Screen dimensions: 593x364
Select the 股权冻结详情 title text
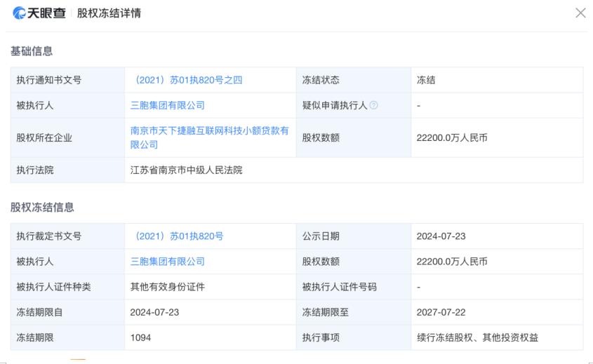pos(109,13)
